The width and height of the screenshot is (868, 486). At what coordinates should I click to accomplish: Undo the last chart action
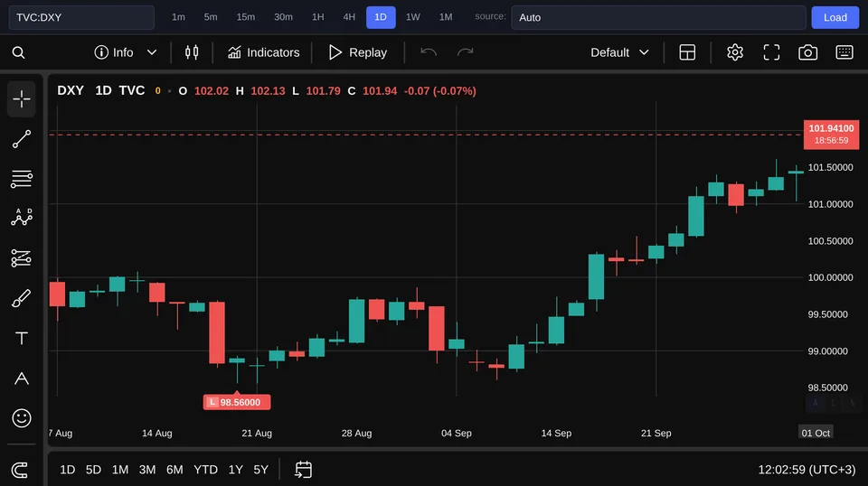coord(429,52)
